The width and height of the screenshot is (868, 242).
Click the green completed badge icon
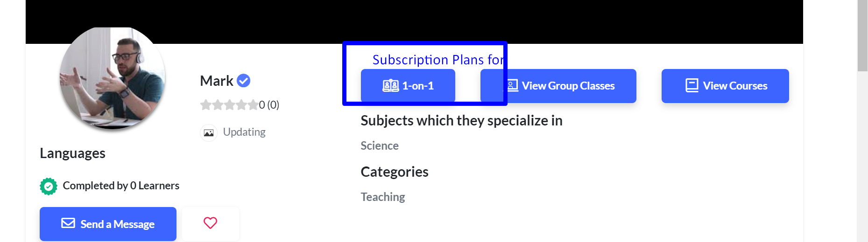pos(49,186)
